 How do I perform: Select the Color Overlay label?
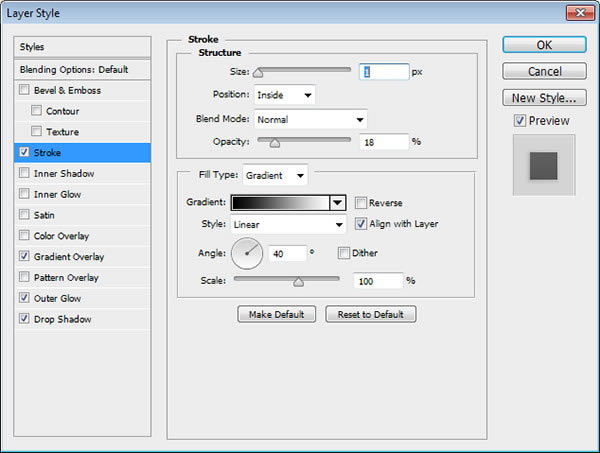pos(61,236)
